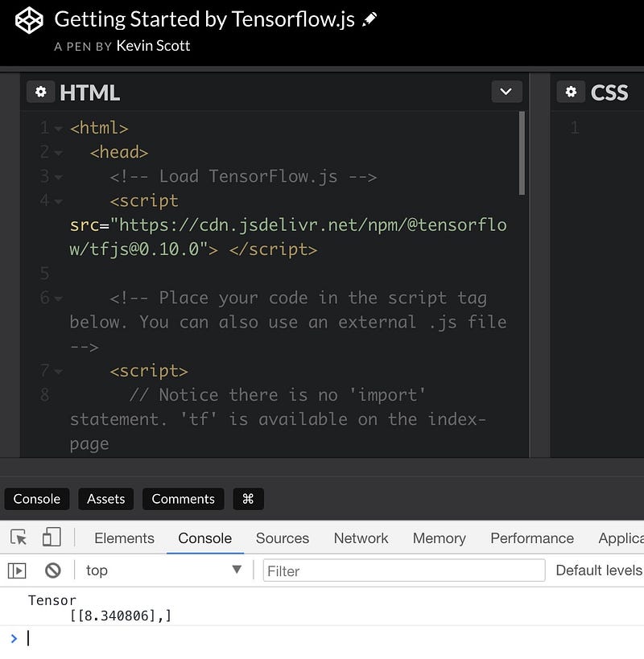Open the DevTools Network tab
Viewport: 644px width, 659px height.
(x=361, y=538)
